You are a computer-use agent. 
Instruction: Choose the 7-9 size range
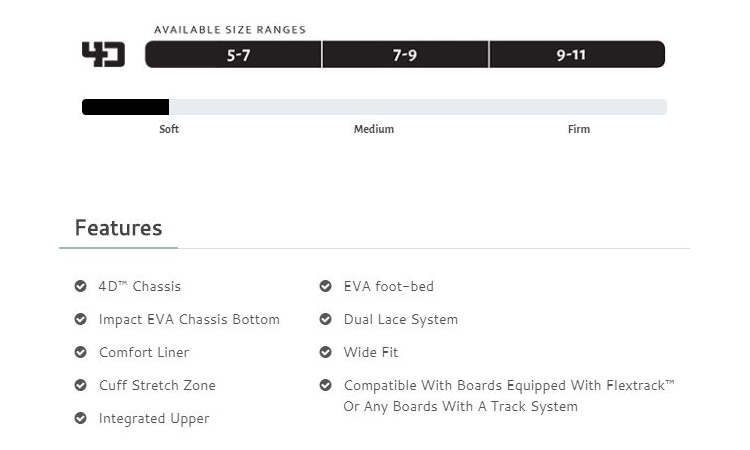405,55
